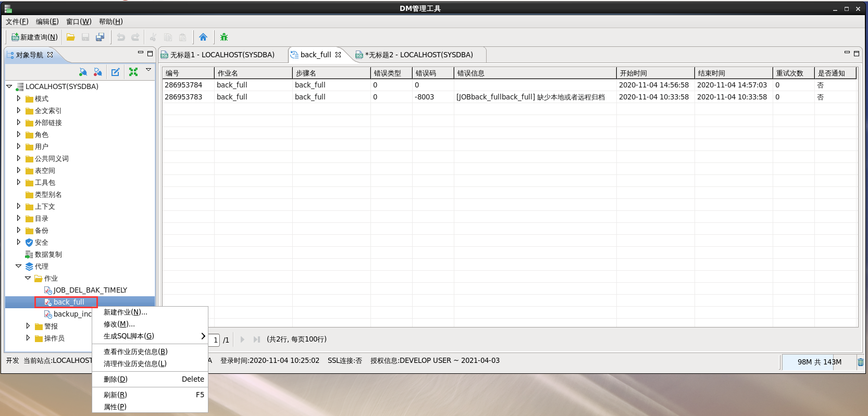Expand the 备份 folder

tap(19, 230)
